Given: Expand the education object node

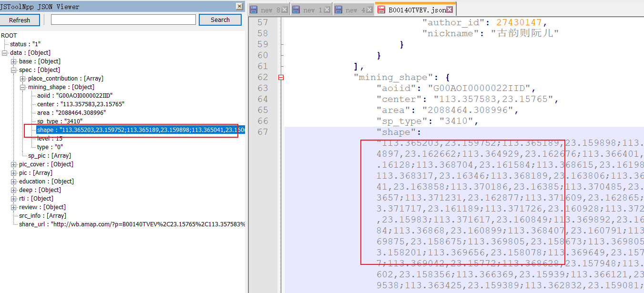Looking at the screenshot, I should (x=14, y=182).
